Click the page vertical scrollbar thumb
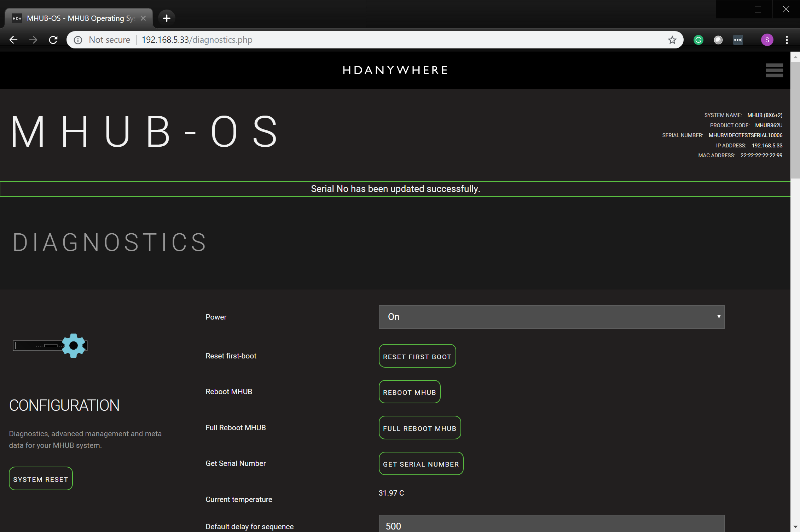Viewport: 800px width, 532px height. 795,120
